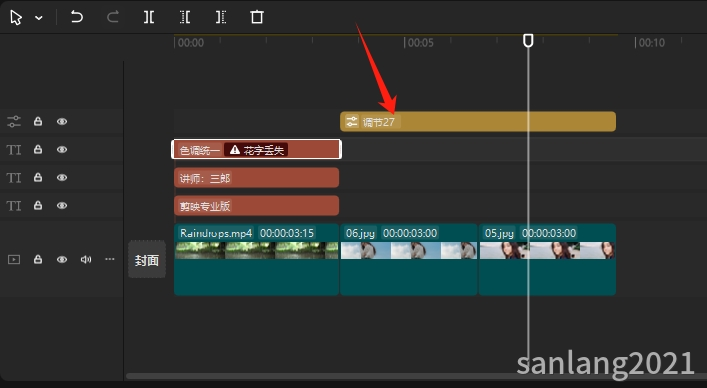707x388 pixels.
Task: Click the split clip tool icon
Action: pos(149,17)
